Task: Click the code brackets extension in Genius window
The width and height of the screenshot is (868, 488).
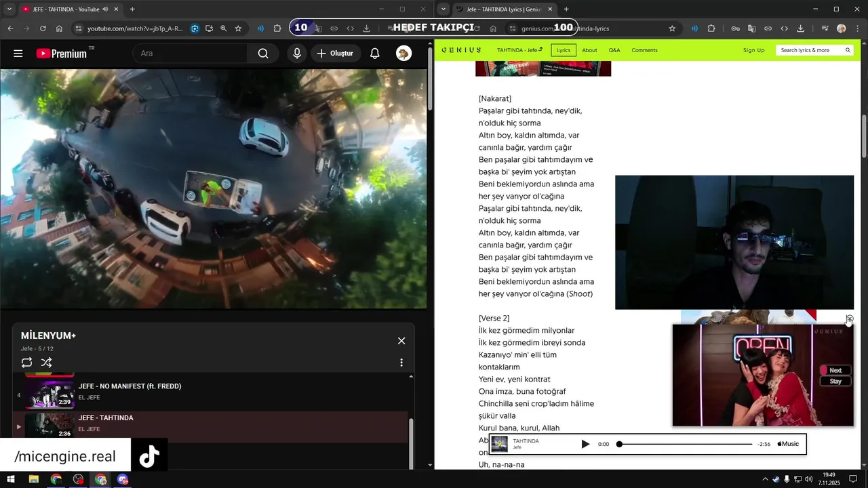Action: coord(785,28)
